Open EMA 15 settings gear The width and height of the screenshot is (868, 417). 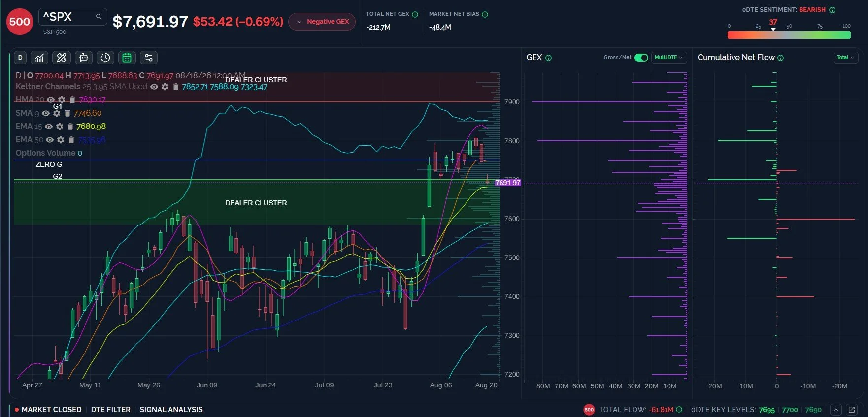[x=60, y=127]
